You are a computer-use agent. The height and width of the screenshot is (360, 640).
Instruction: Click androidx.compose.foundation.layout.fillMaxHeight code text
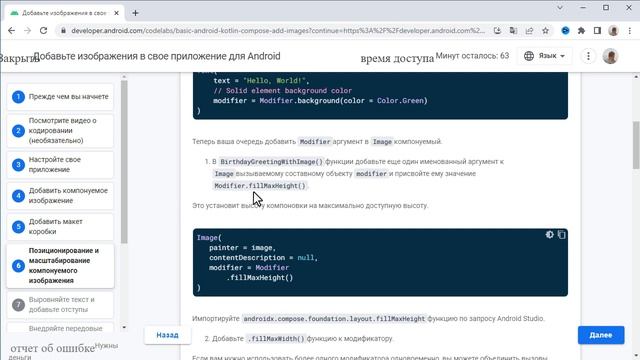334,319
